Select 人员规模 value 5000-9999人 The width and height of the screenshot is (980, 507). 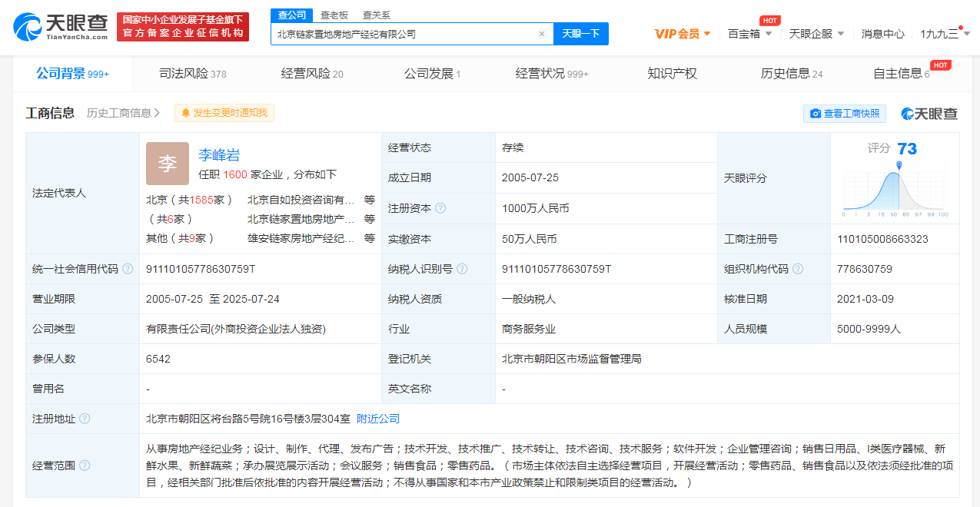coord(869,329)
